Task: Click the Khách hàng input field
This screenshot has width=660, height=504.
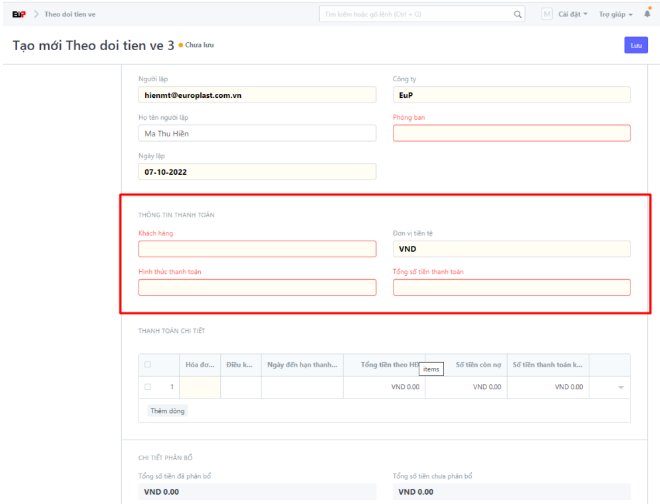Action: [x=257, y=249]
